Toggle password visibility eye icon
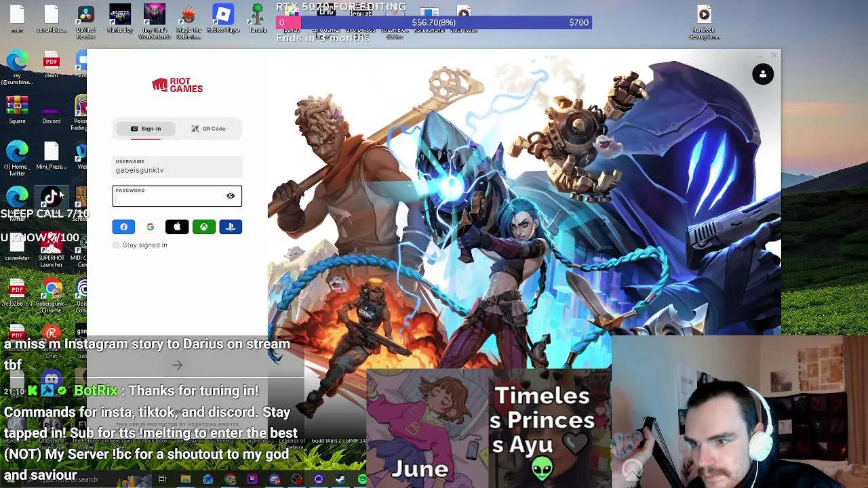Image resolution: width=868 pixels, height=488 pixels. (231, 196)
